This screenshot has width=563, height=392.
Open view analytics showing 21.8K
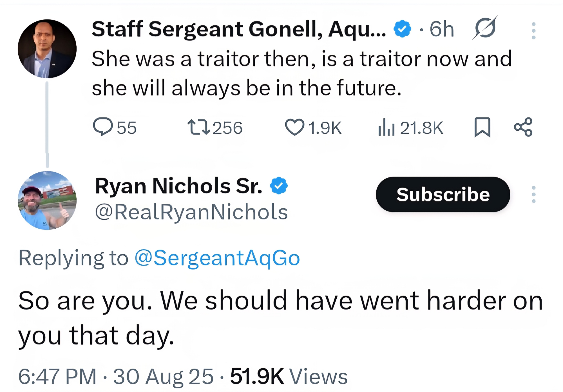(386, 128)
